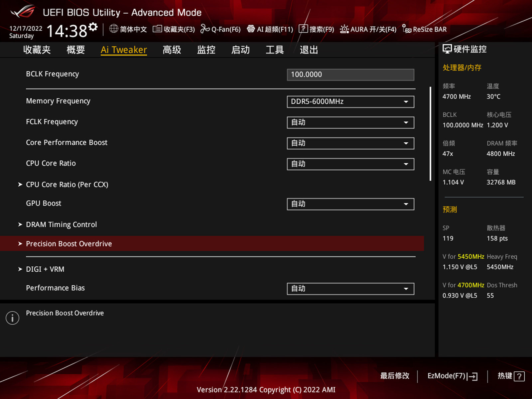The height and width of the screenshot is (399, 532).
Task: Click 收藏夹(F3) button label
Action: [179, 29]
